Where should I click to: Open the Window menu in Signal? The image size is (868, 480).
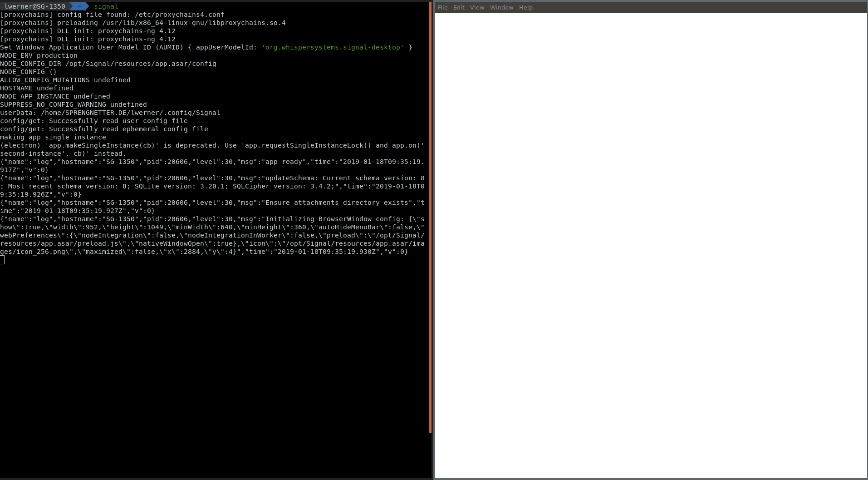[501, 7]
